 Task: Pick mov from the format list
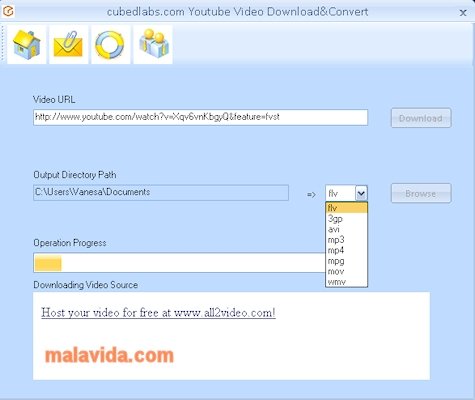pos(346,271)
